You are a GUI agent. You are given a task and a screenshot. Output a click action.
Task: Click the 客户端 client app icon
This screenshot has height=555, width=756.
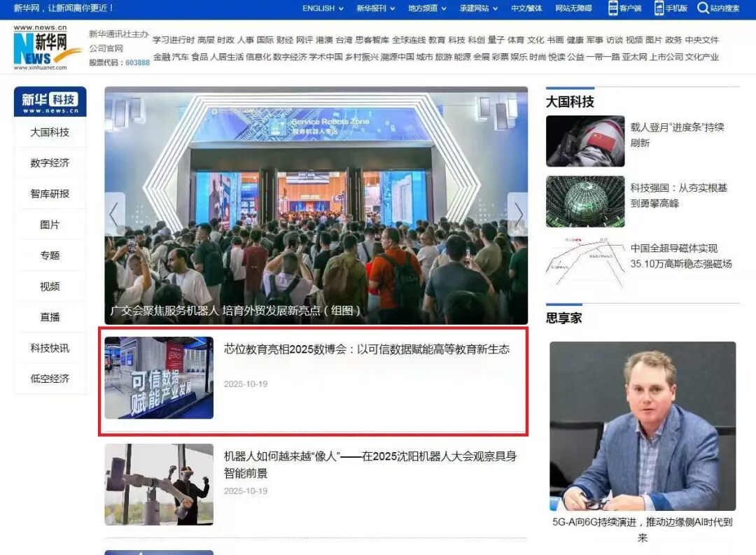click(x=613, y=8)
